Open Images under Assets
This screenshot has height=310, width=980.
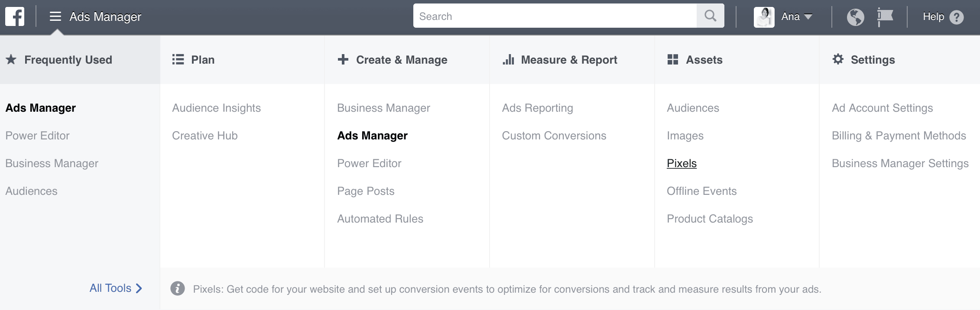685,136
